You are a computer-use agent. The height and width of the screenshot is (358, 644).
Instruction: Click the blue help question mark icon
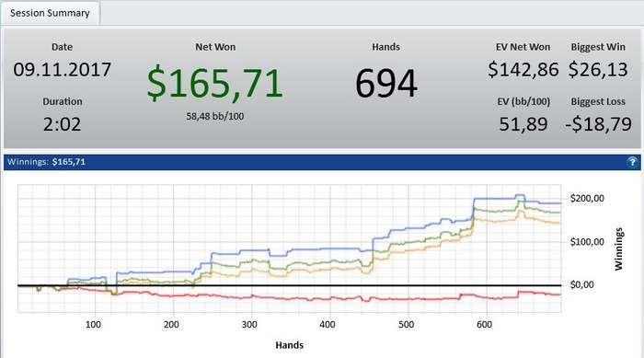point(632,162)
